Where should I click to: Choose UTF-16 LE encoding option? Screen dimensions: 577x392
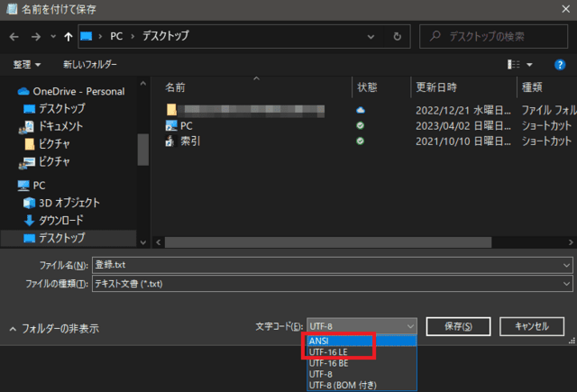(329, 351)
